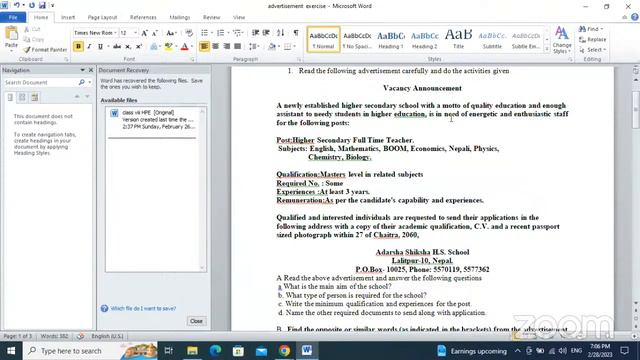Close the Navigation pane

point(91,70)
